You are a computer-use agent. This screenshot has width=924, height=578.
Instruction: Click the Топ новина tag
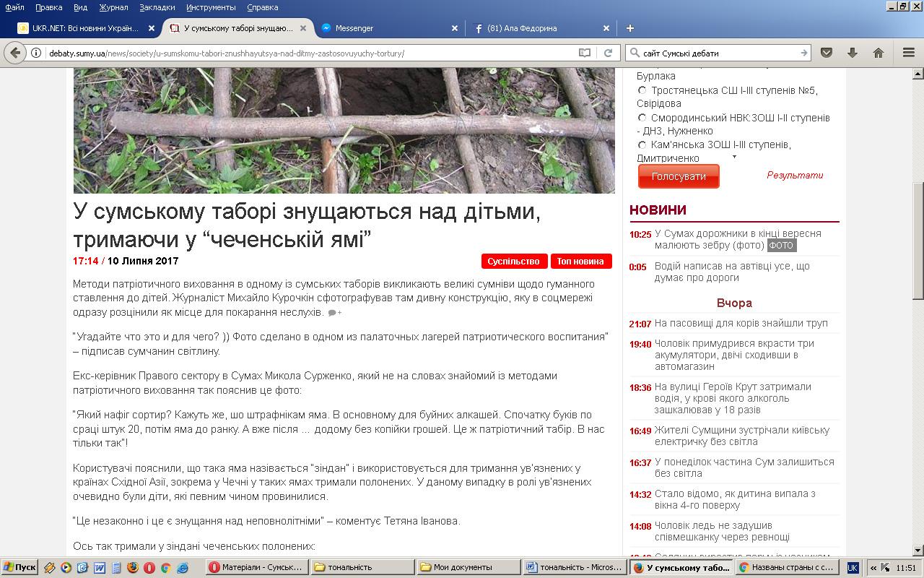pyautogui.click(x=580, y=261)
